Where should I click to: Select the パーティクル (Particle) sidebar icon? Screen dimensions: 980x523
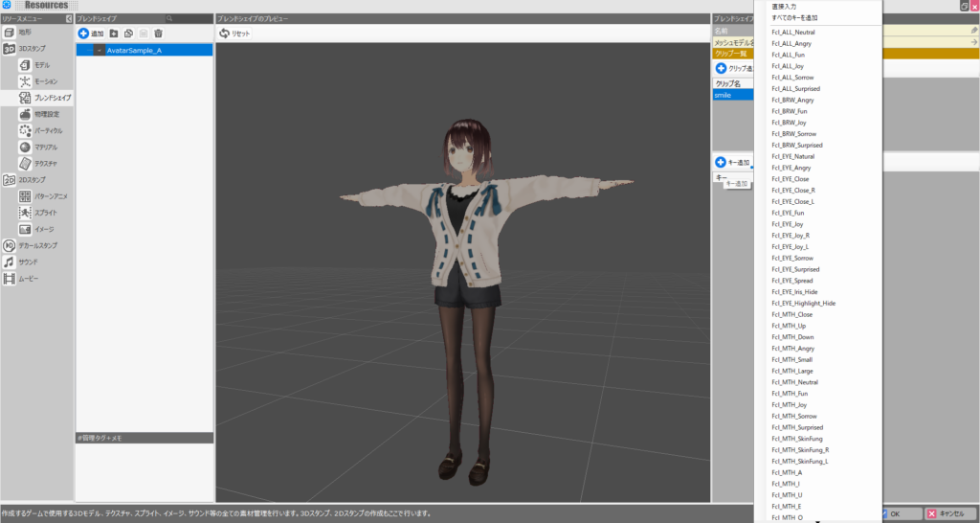click(x=27, y=130)
